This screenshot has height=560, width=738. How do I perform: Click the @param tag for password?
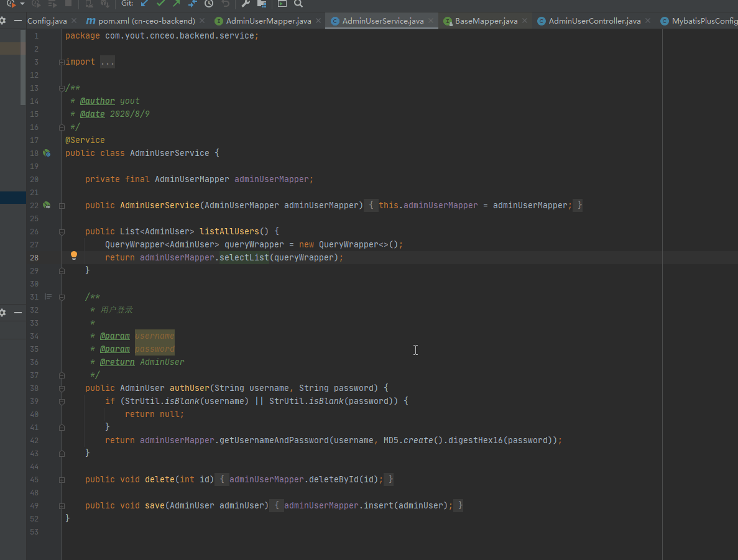(x=115, y=349)
